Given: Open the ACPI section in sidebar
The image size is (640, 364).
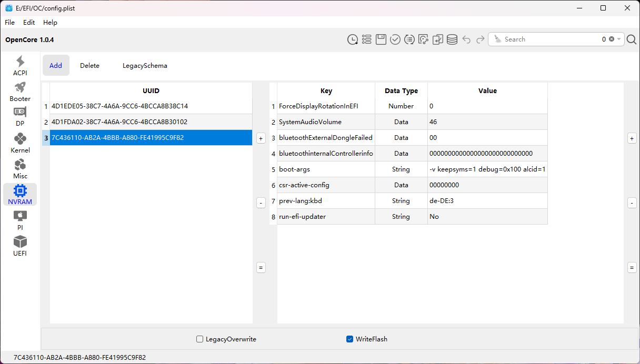Looking at the screenshot, I should 20,66.
